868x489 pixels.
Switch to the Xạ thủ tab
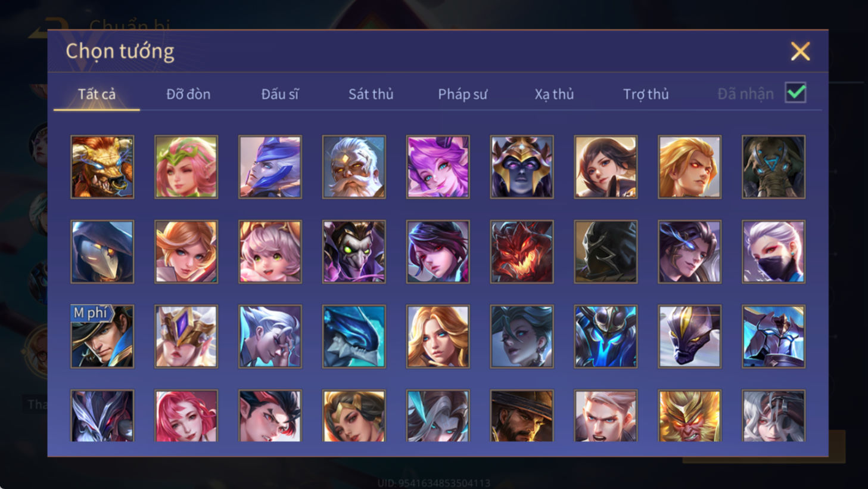point(554,94)
